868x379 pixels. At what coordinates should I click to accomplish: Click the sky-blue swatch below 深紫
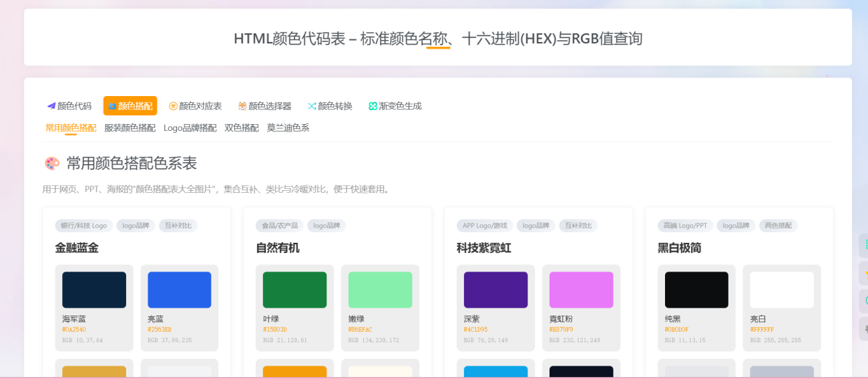tap(495, 372)
